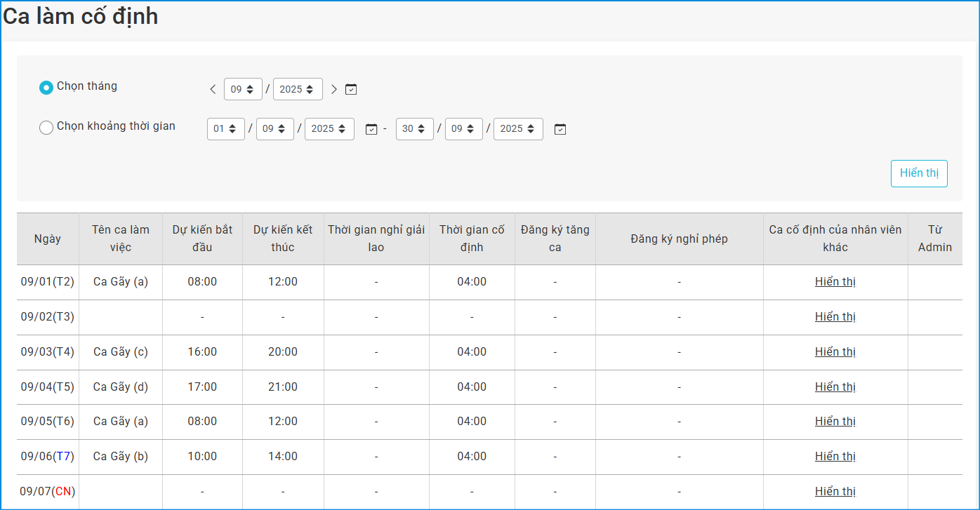The width and height of the screenshot is (980, 510).
Task: Click 'Hiển thị' link for 09/01(T2) row
Action: pos(835,282)
